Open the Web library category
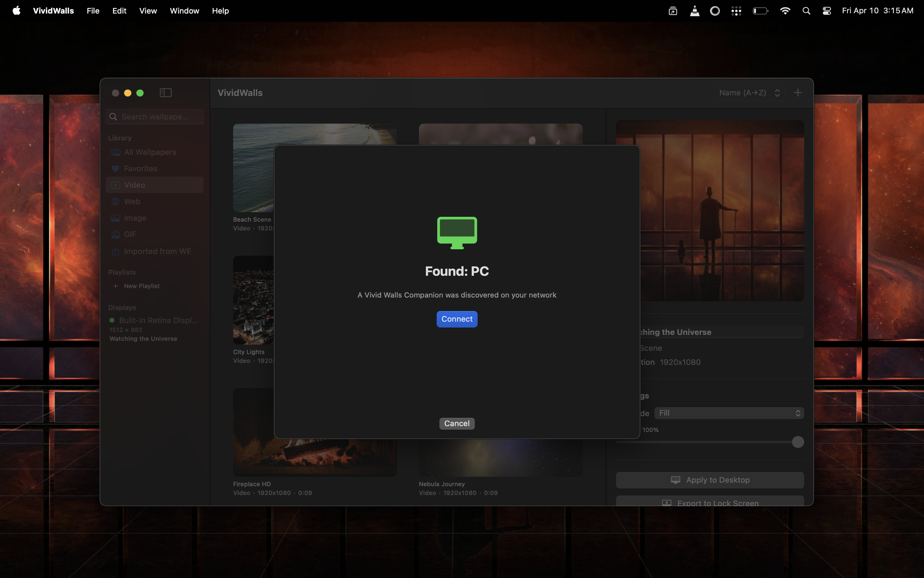Image resolution: width=924 pixels, height=578 pixels. (155, 201)
